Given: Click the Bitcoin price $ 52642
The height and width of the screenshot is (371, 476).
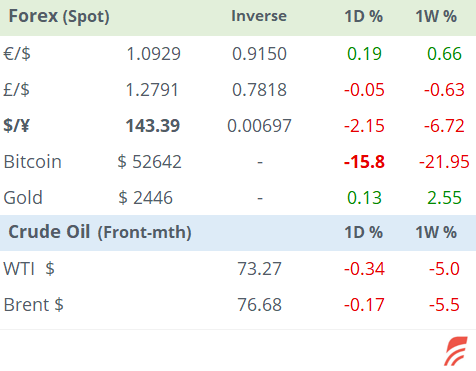Looking at the screenshot, I should pos(149,162).
